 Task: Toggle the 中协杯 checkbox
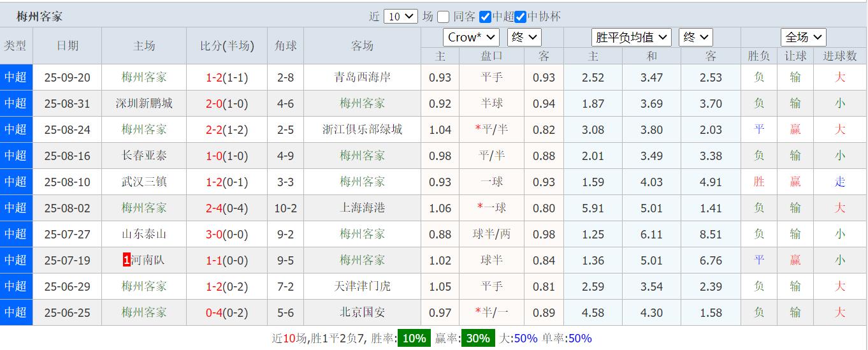click(x=520, y=17)
